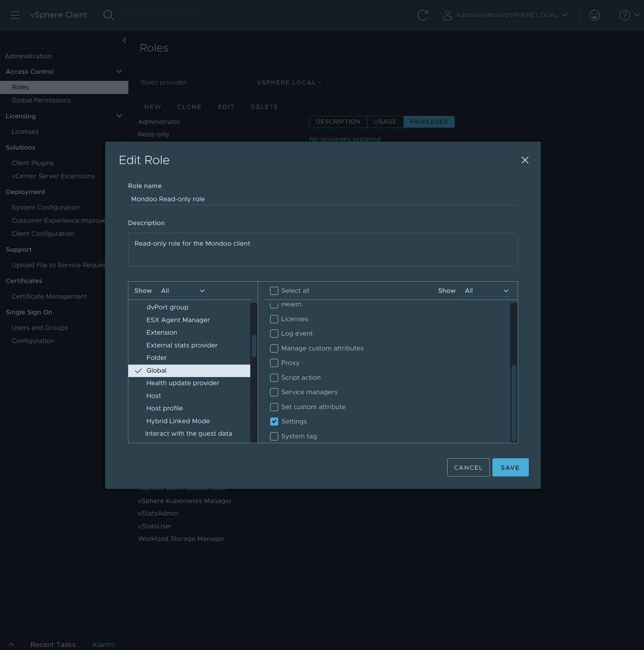644x650 pixels.
Task: Select the Host category in list
Action: (x=154, y=396)
